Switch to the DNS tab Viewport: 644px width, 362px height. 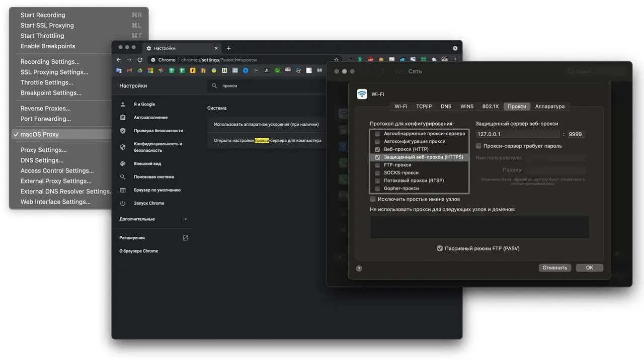(x=446, y=107)
